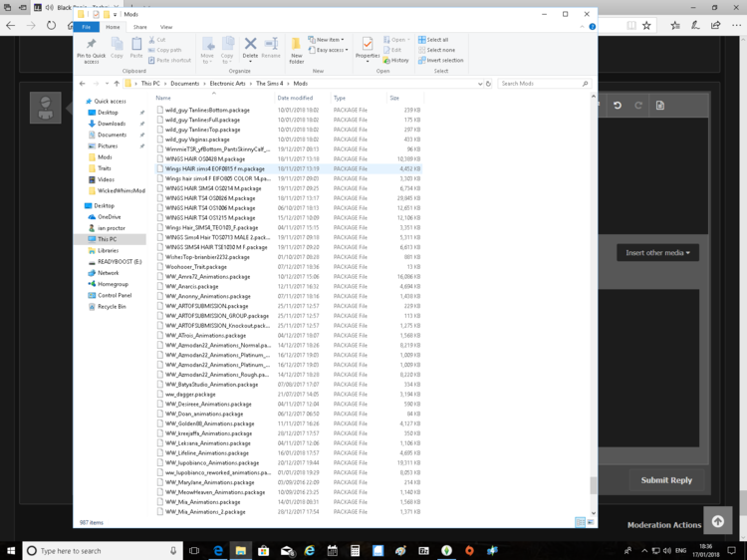Go back in Explorer navigation
Image resolution: width=747 pixels, height=560 pixels.
coord(83,84)
